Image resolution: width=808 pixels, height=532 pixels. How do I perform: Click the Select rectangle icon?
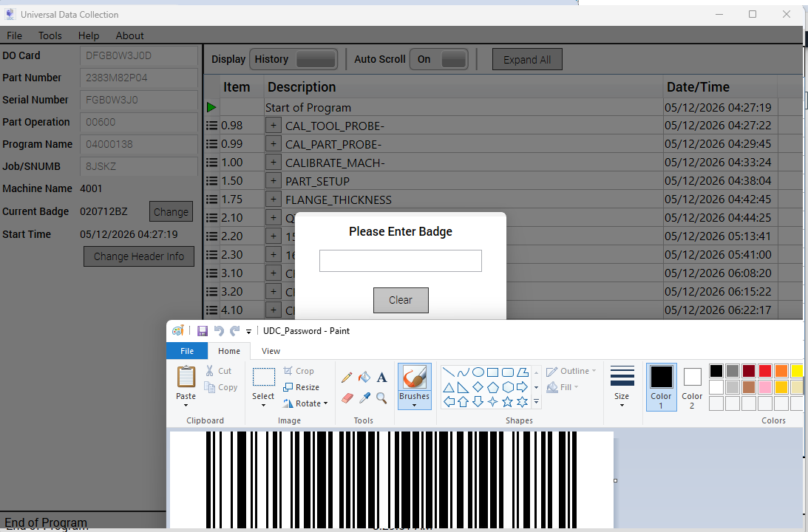[263, 377]
